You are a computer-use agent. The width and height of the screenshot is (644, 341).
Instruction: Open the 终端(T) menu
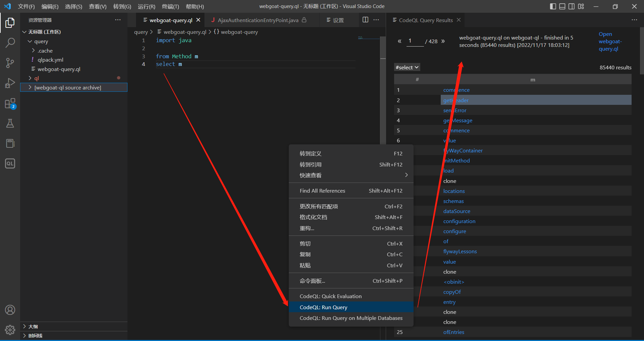(x=170, y=6)
